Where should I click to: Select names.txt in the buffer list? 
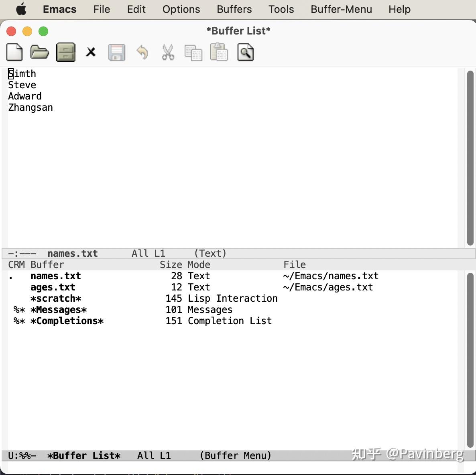pyautogui.click(x=56, y=276)
